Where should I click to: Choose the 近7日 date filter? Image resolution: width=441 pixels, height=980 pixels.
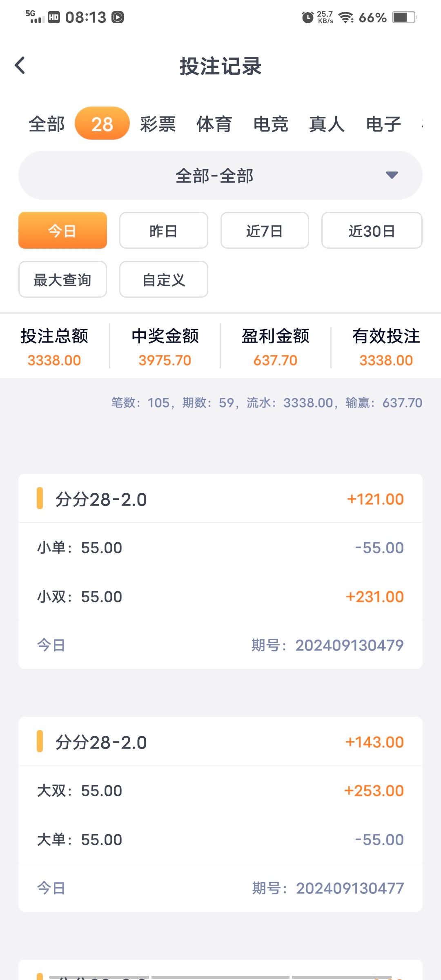pyautogui.click(x=265, y=231)
